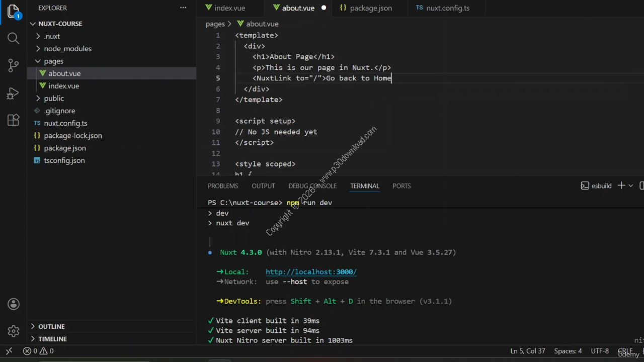Switch to the PROBLEMS panel tab
The width and height of the screenshot is (644, 362).
(x=222, y=186)
